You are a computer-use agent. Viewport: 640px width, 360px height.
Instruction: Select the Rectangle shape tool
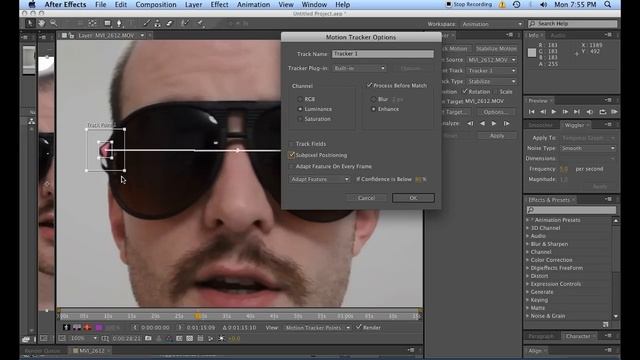(107, 23)
